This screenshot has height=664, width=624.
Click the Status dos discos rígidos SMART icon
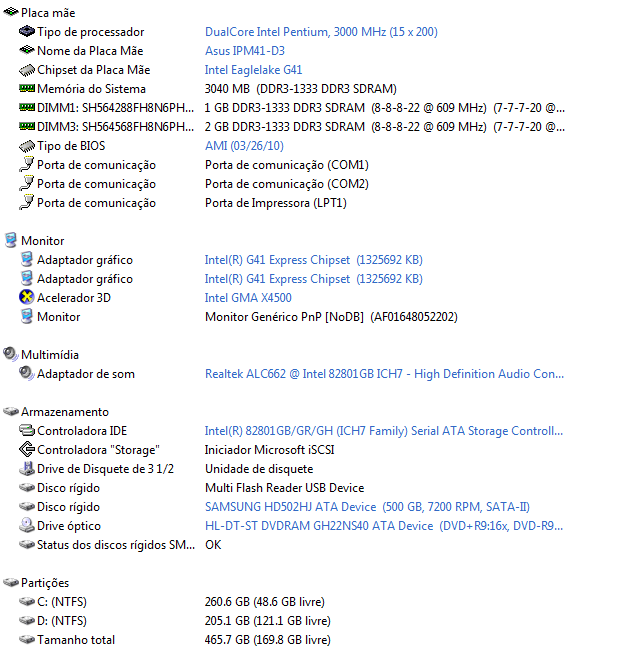click(27, 545)
